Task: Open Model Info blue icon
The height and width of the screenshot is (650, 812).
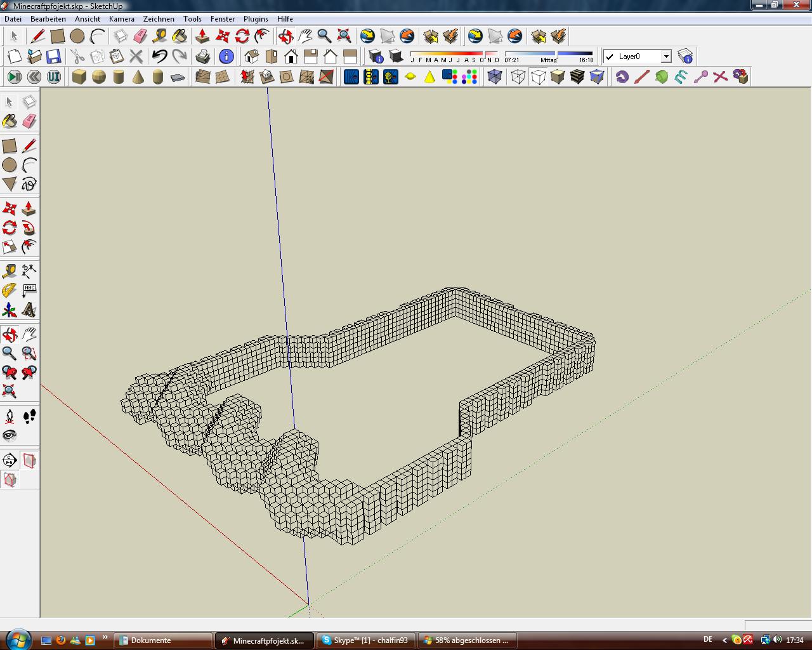Action: point(226,56)
